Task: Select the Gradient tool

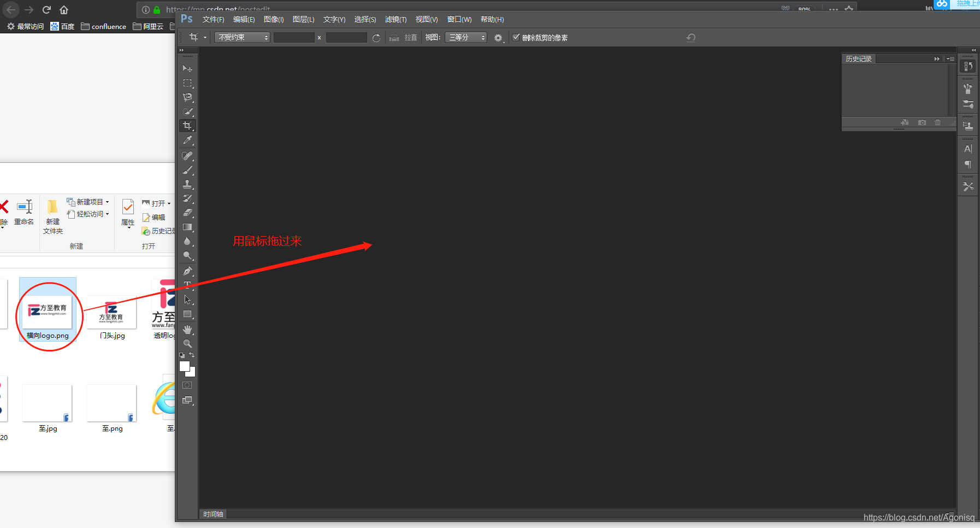Action: point(187,227)
